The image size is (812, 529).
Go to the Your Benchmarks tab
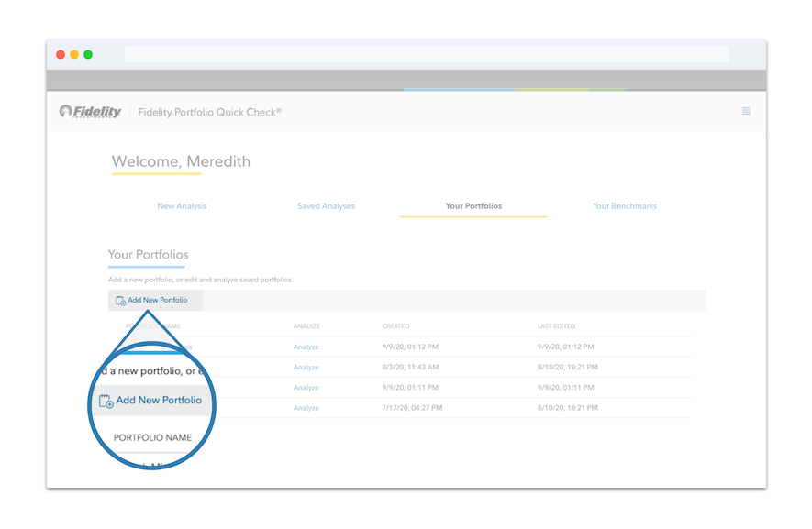(x=624, y=206)
